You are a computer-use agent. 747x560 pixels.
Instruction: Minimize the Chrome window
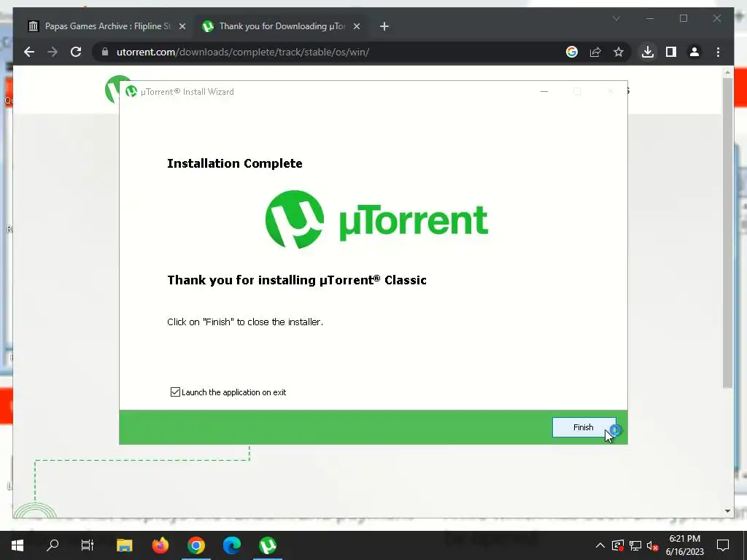650,18
